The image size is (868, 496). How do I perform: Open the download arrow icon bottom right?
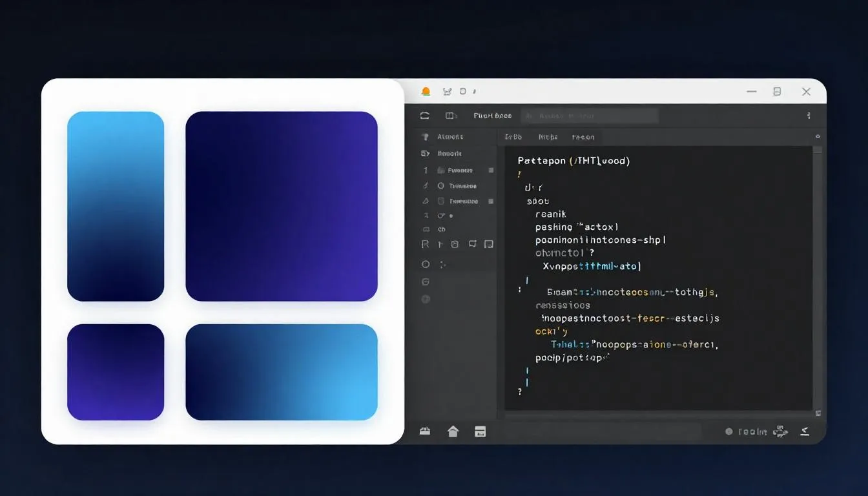pyautogui.click(x=805, y=431)
